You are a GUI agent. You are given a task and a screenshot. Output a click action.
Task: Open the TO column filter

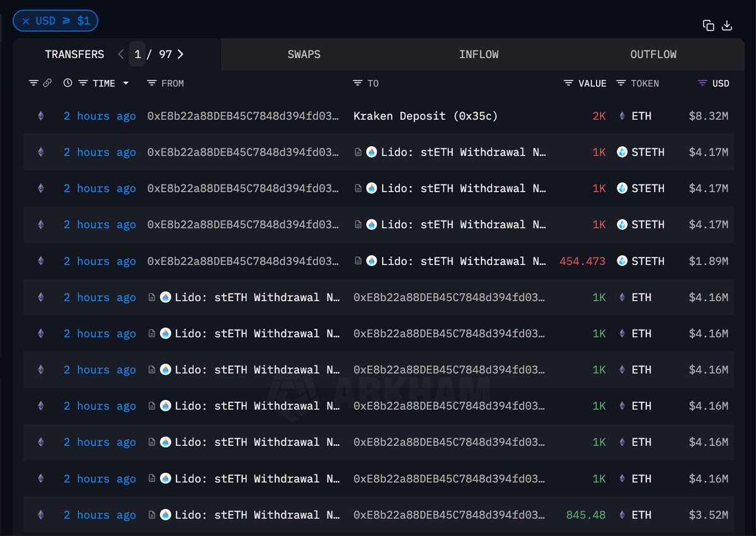[358, 83]
